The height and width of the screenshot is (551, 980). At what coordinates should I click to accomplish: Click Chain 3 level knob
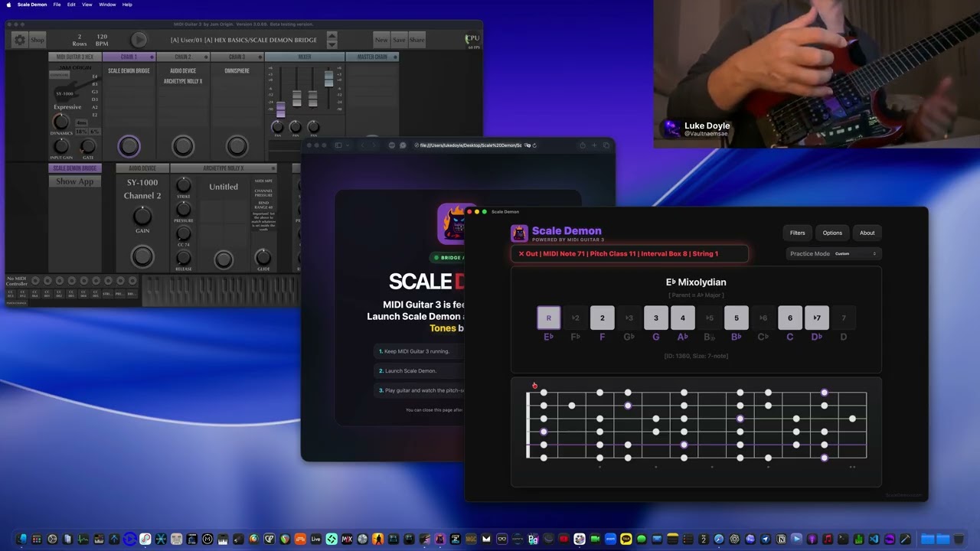[x=237, y=145]
